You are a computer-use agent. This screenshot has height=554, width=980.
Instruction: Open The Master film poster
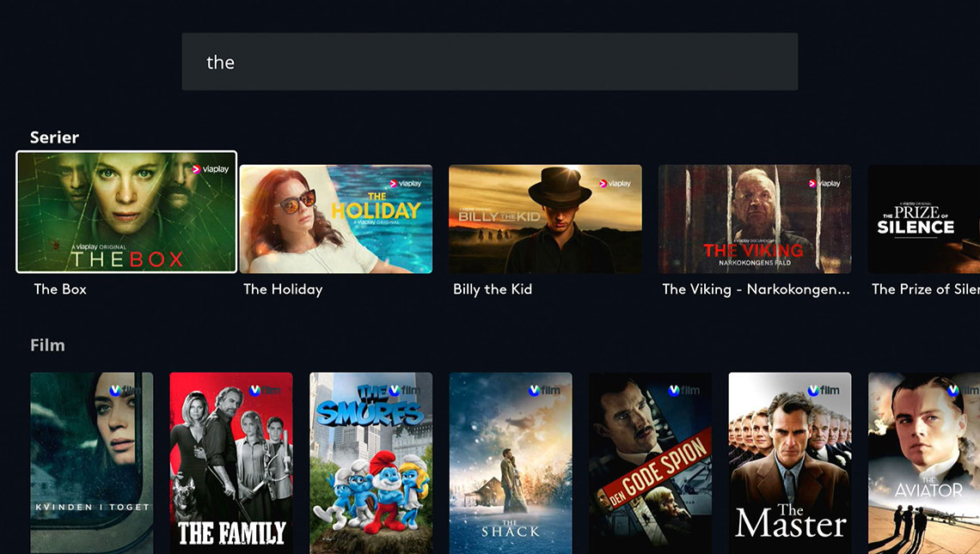[790, 463]
